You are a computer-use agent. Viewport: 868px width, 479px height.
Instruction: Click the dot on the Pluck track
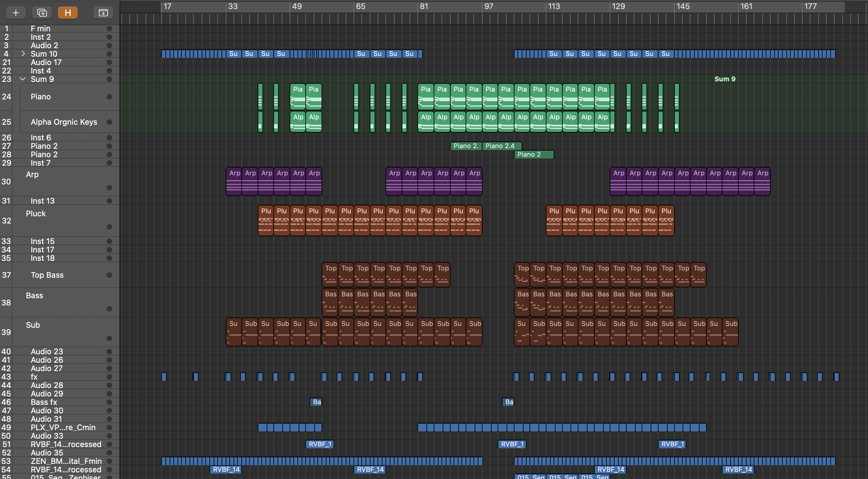click(x=109, y=227)
